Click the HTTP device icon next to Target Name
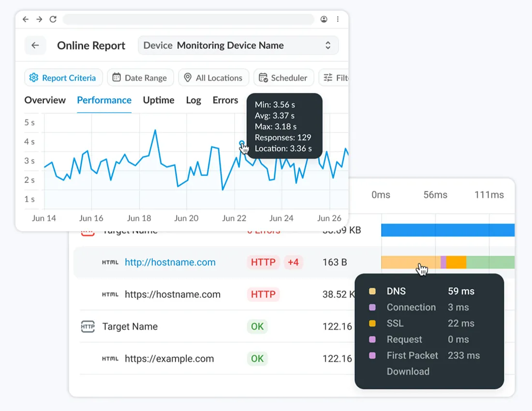The width and height of the screenshot is (532, 411). [x=88, y=326]
